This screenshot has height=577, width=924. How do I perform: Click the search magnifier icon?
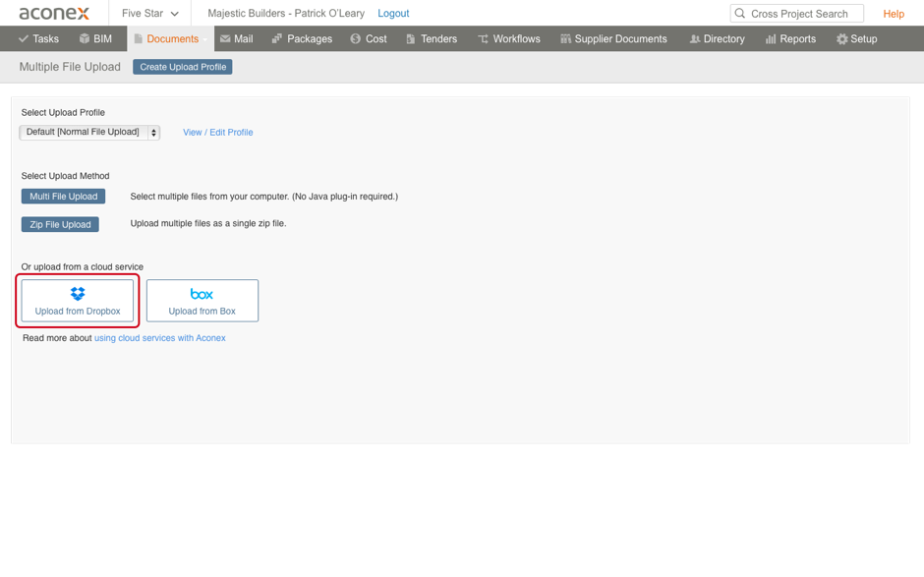pos(740,13)
